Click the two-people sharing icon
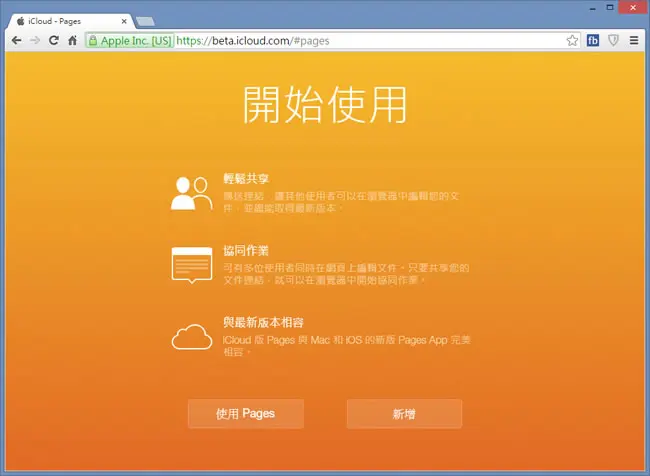This screenshot has width=650, height=476. (x=192, y=193)
